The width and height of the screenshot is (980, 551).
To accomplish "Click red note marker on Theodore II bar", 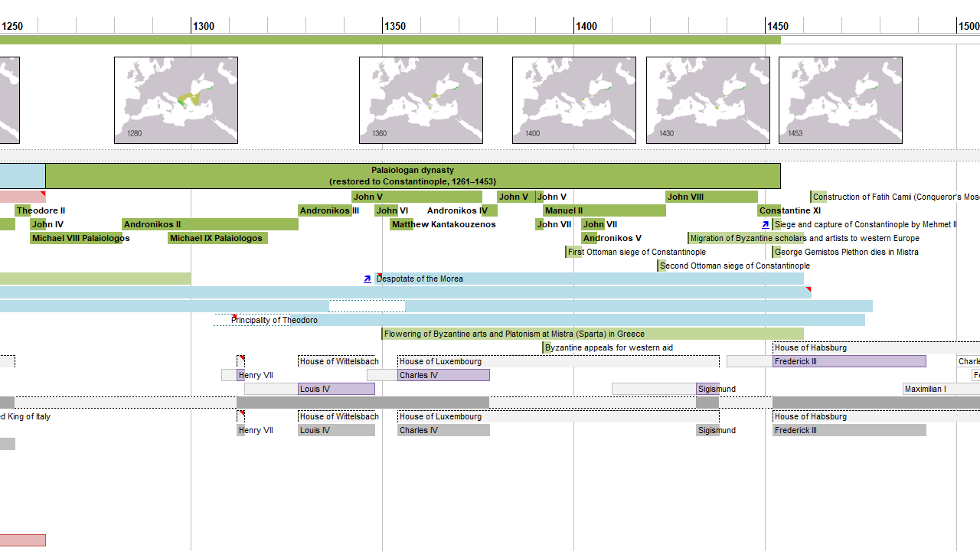I will (x=43, y=194).
